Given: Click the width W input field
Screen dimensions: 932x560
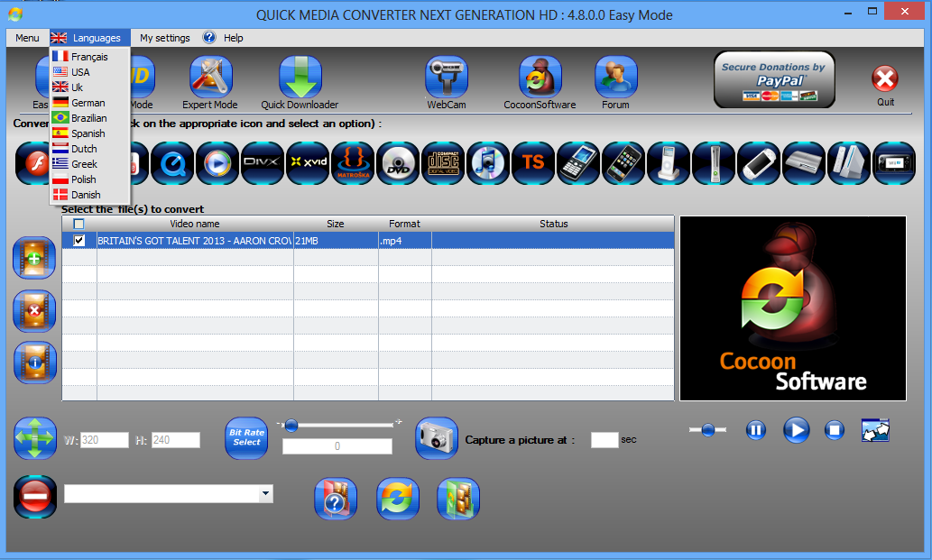Looking at the screenshot, I should [105, 440].
